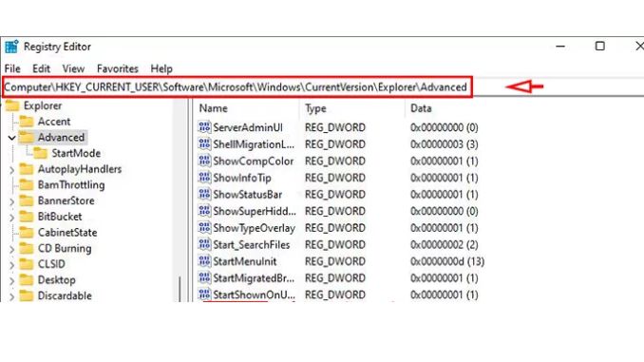Select the Desktop folder icon

click(x=27, y=280)
